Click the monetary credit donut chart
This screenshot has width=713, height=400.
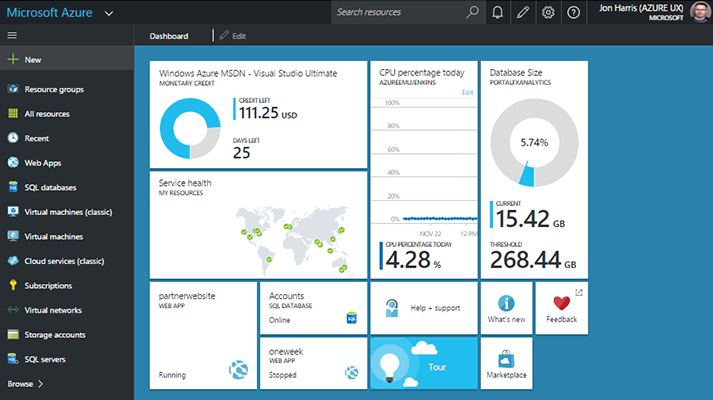(190, 129)
